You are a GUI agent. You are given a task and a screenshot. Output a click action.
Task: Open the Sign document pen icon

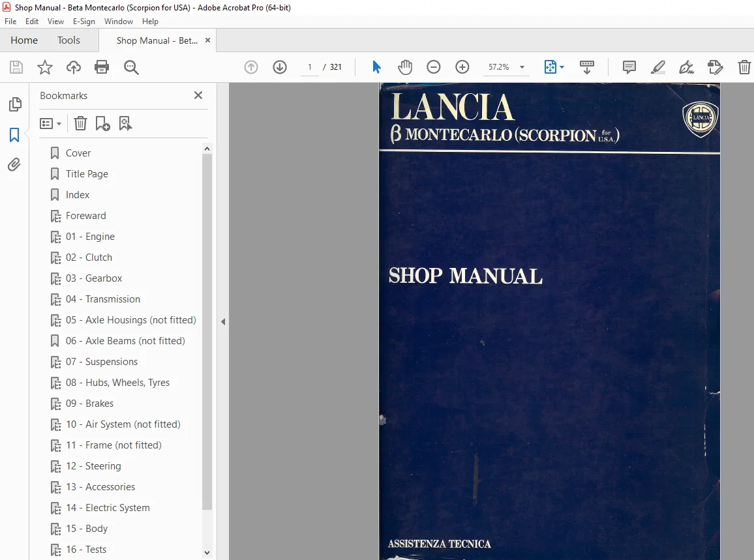coord(686,67)
